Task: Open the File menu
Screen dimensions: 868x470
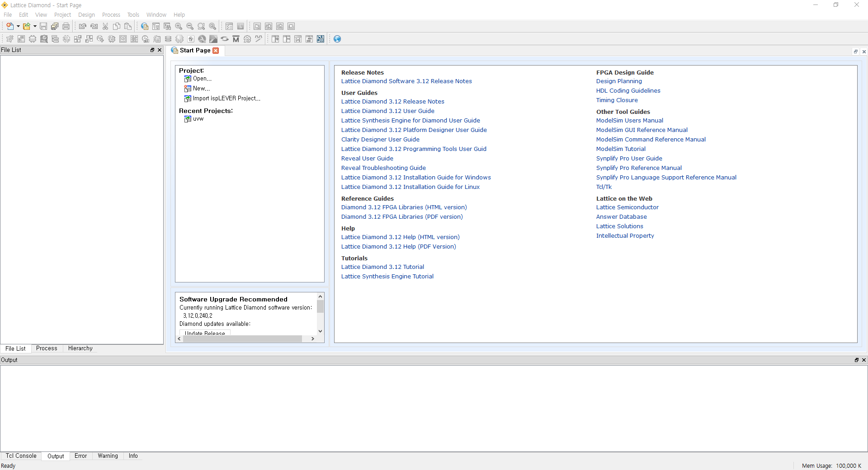Action: 8,15
